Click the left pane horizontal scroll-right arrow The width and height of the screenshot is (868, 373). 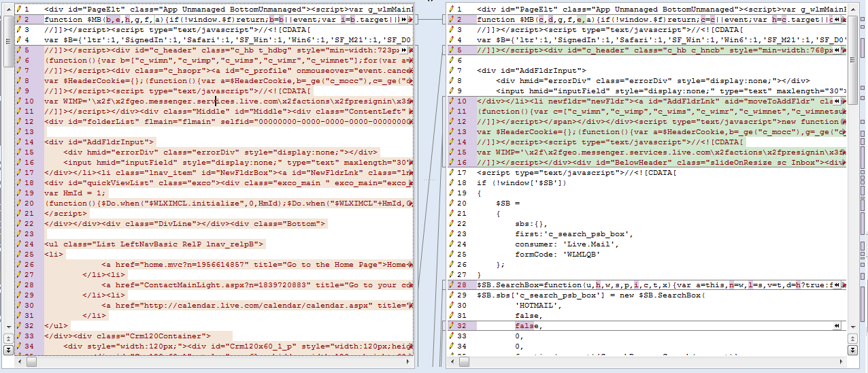409,363
